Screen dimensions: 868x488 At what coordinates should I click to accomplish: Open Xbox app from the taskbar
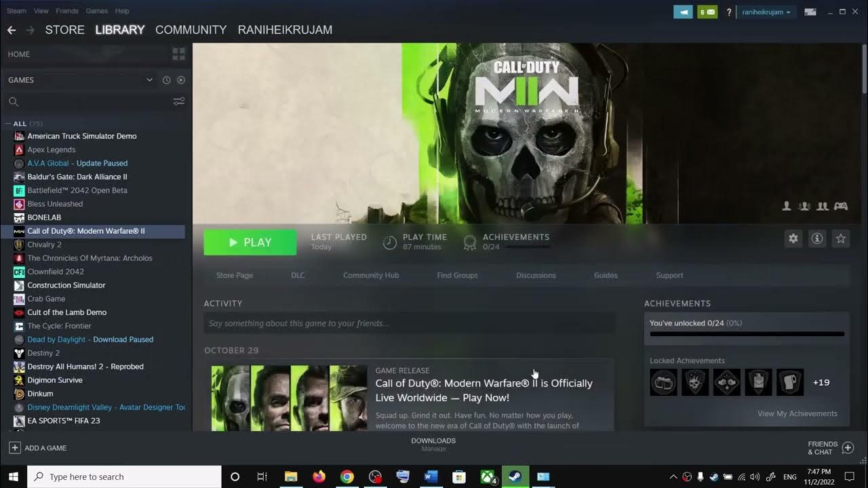click(x=488, y=476)
